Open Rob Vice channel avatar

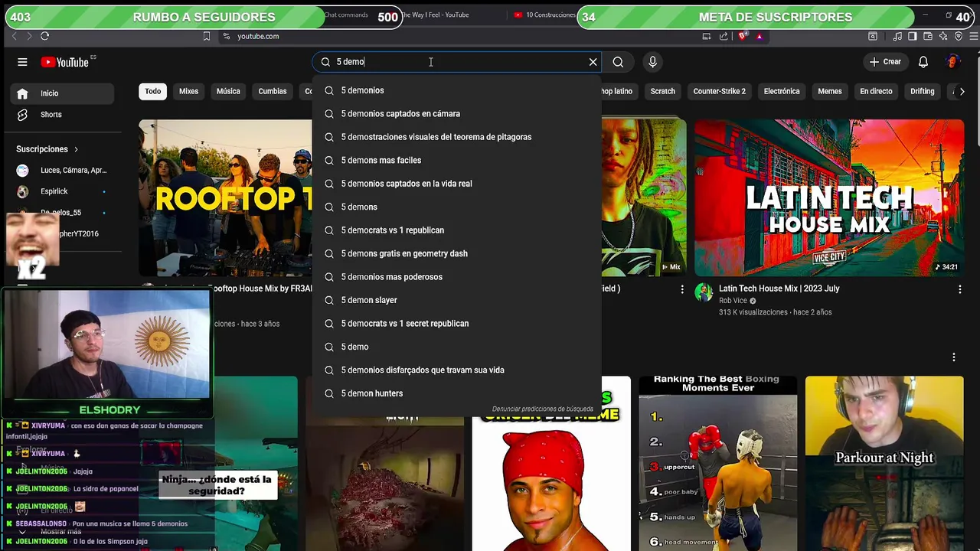coord(704,292)
